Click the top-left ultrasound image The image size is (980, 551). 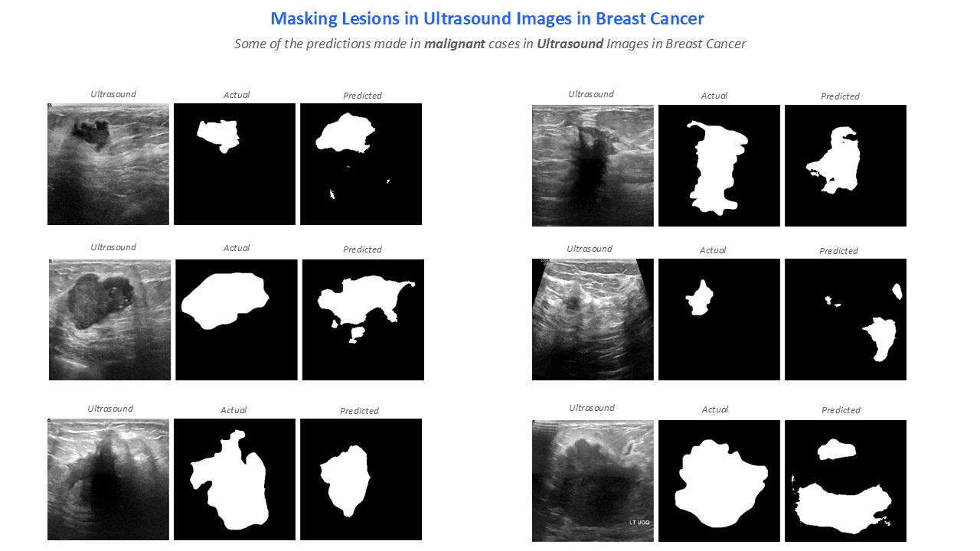[x=108, y=164]
